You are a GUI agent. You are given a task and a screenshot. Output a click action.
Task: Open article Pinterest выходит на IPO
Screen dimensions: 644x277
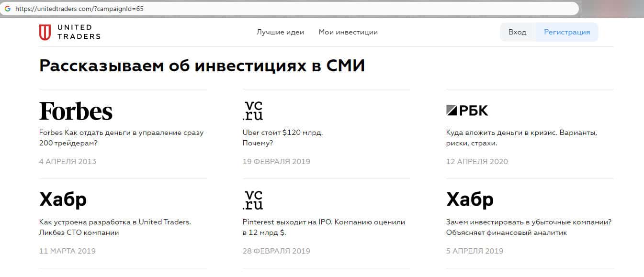[x=324, y=227]
